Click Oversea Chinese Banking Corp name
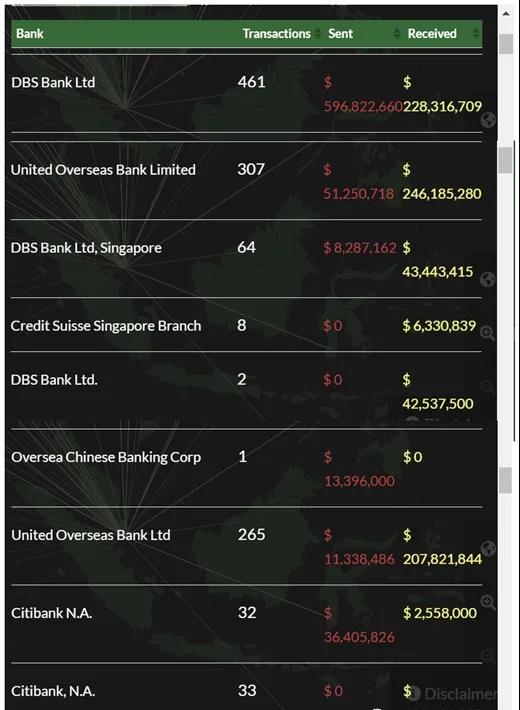The height and width of the screenshot is (710, 520). coord(106,457)
